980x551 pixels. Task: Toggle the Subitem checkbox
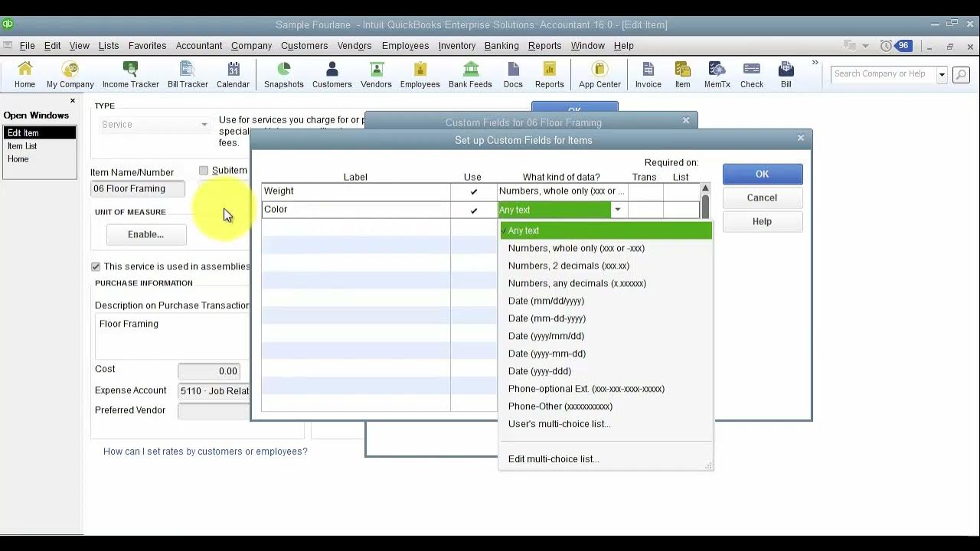(x=204, y=171)
